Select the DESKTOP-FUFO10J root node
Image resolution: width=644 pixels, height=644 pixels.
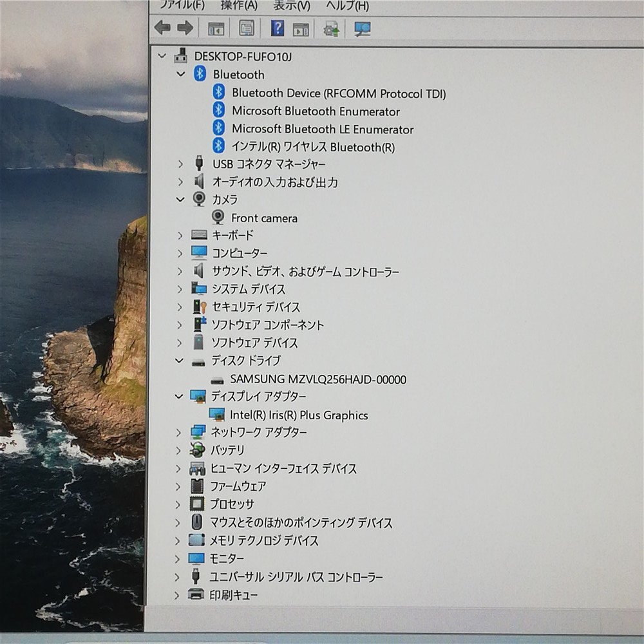(x=243, y=56)
